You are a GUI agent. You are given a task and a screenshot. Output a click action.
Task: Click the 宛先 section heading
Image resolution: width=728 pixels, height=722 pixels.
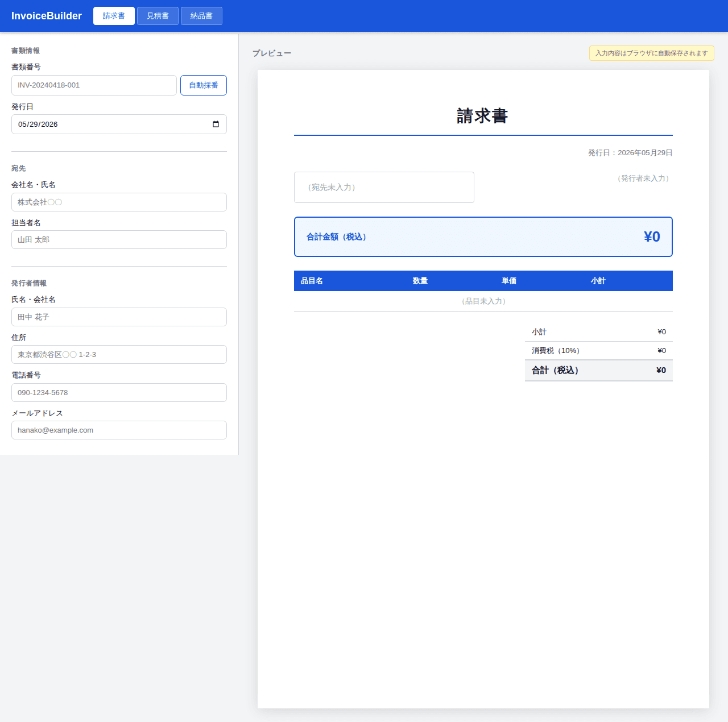pos(19,168)
